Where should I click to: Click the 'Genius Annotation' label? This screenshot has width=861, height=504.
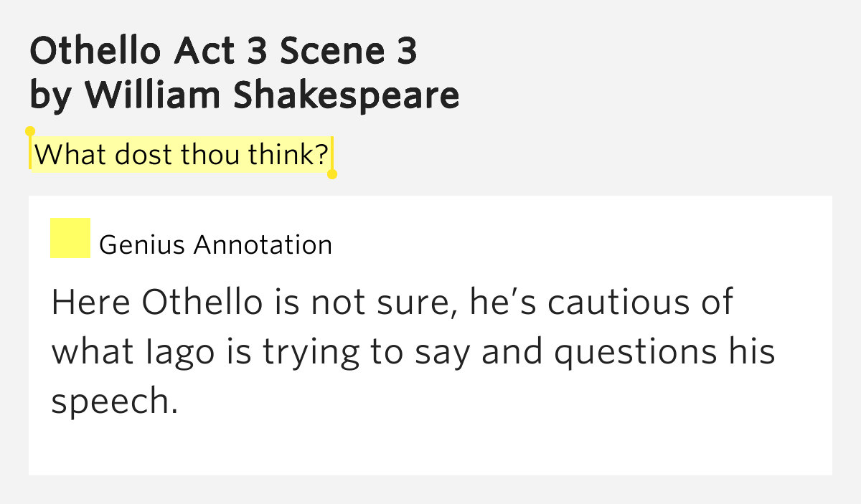pyautogui.click(x=216, y=245)
